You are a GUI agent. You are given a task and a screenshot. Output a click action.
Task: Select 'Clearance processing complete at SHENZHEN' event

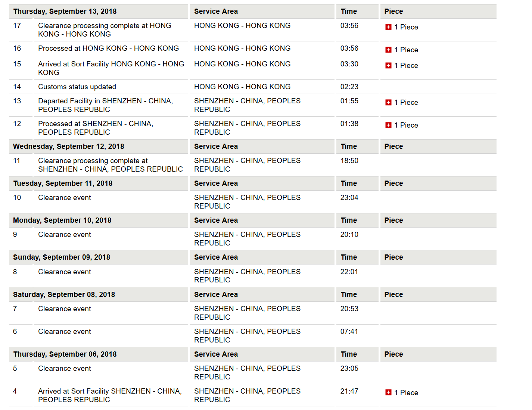[x=111, y=165]
